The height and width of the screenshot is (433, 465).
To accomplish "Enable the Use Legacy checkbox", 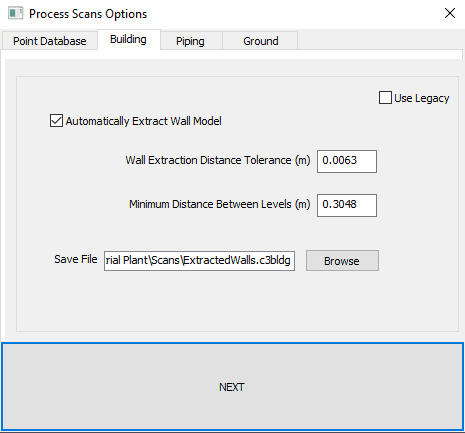I will tap(385, 98).
